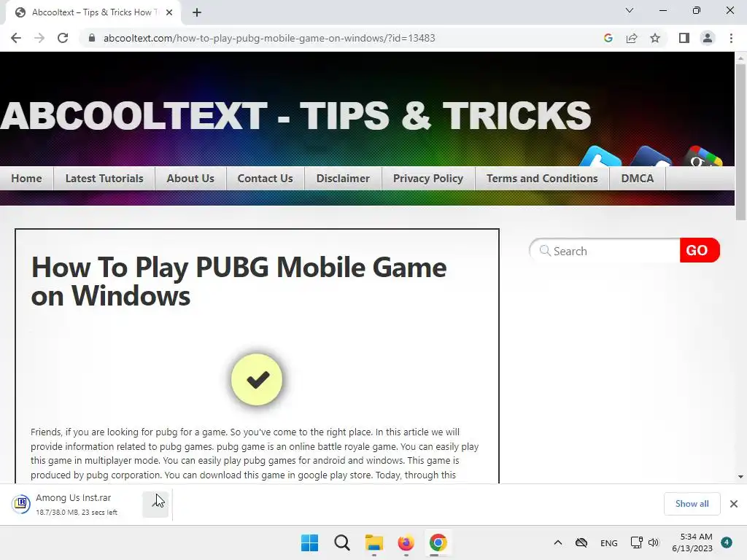Click the page vertical scrollbar thumb

tap(740, 141)
